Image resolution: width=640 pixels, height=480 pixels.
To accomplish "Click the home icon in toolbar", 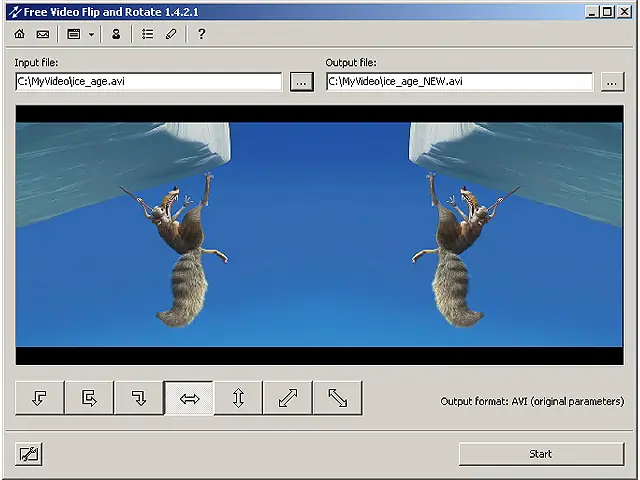I will 20,34.
